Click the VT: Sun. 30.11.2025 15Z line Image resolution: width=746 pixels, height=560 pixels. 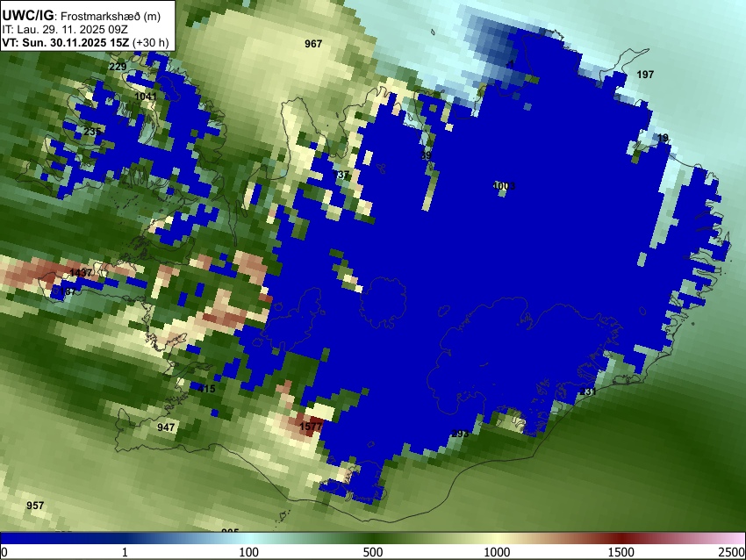point(65,42)
